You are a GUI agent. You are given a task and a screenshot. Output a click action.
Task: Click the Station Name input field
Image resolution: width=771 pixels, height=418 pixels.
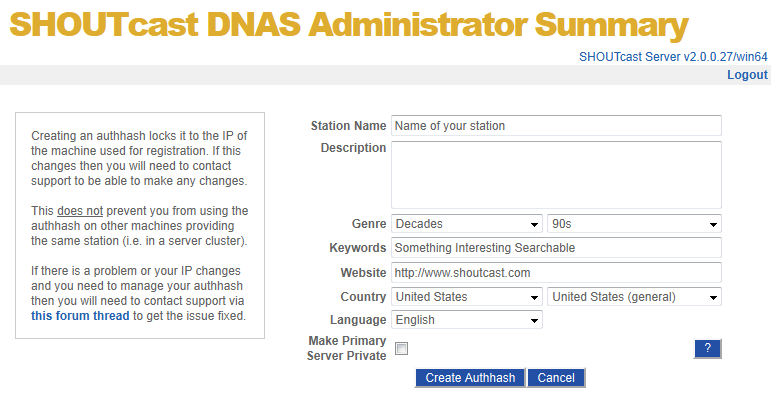point(556,126)
